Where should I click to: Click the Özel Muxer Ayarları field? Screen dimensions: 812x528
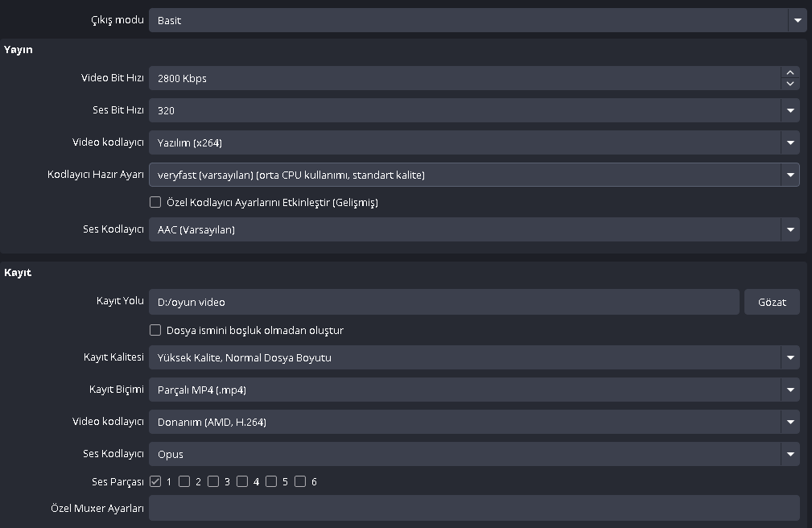pos(474,508)
